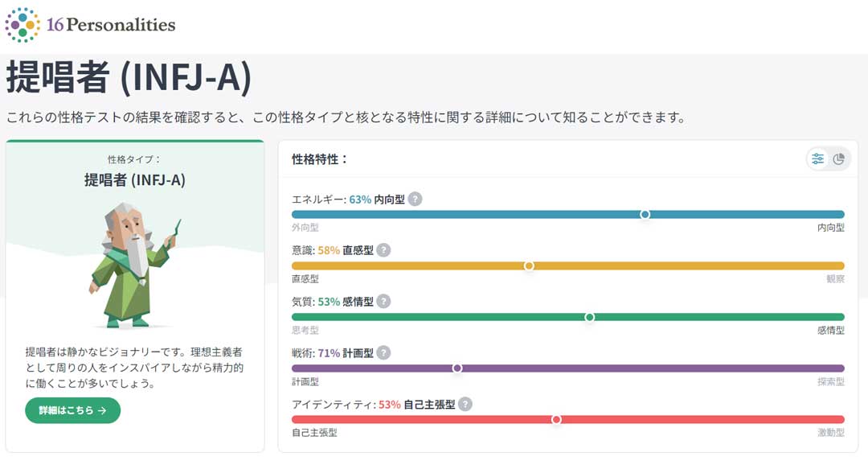
Task: Click the 観察 label under yellow bar
Action: tap(835, 278)
